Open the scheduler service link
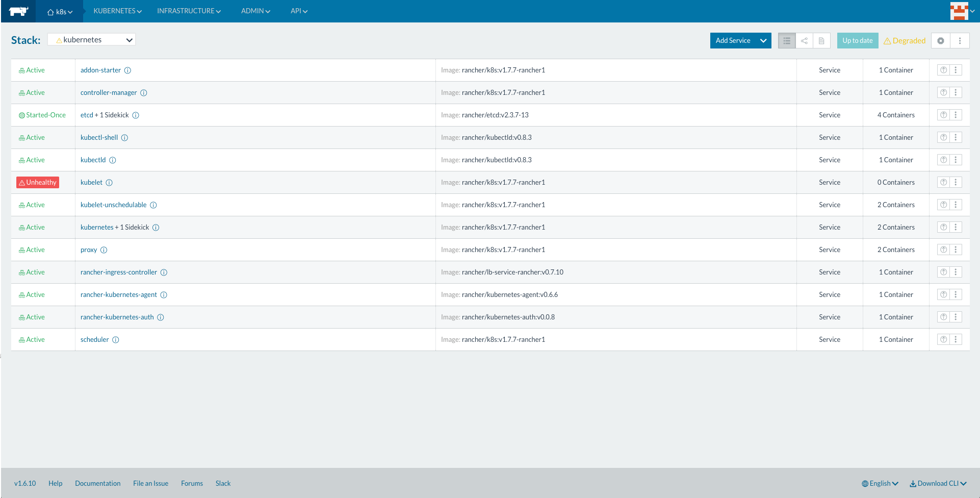 pyautogui.click(x=95, y=340)
